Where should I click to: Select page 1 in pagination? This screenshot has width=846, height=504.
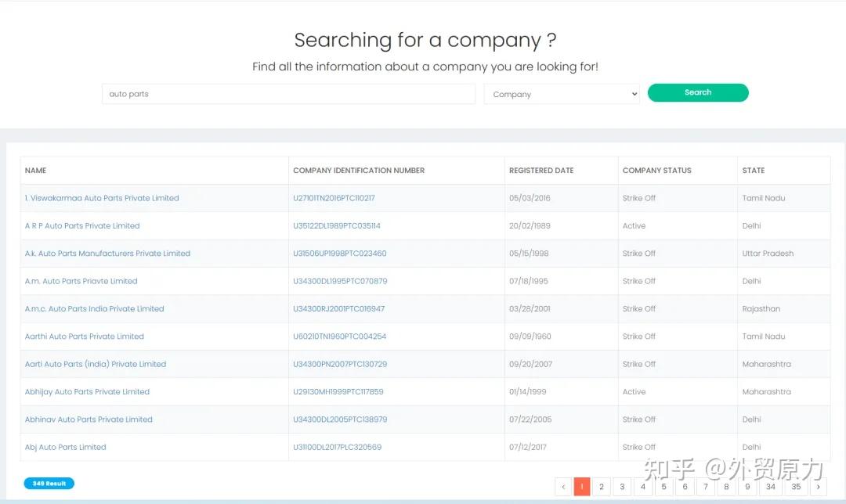[582, 487]
